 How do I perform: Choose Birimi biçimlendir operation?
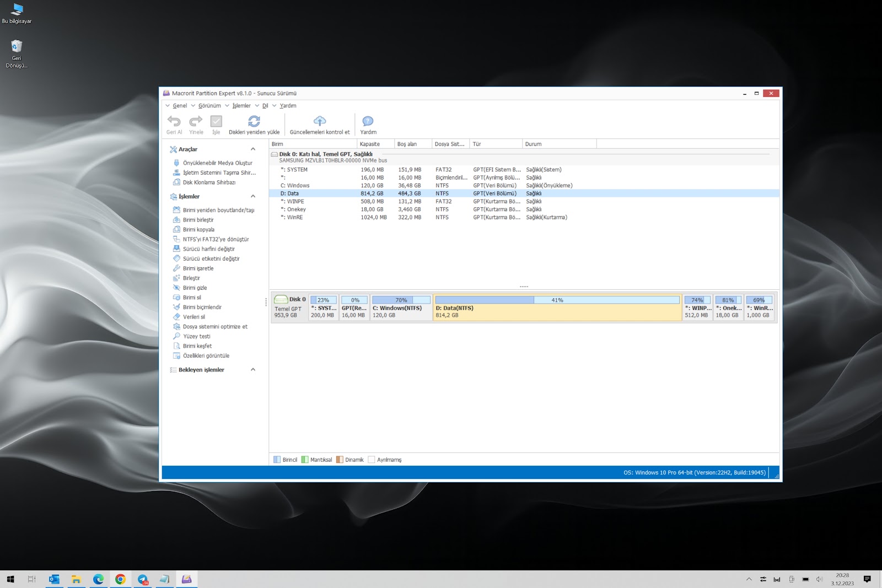pos(202,307)
